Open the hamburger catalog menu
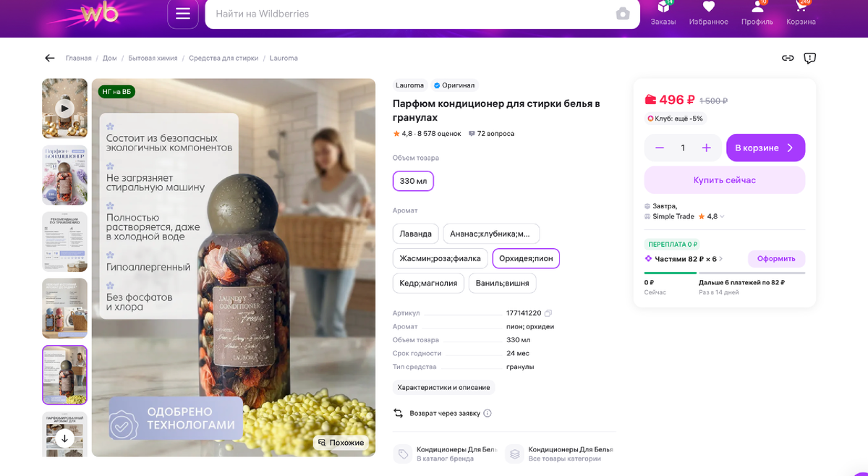This screenshot has height=476, width=868. (x=183, y=14)
